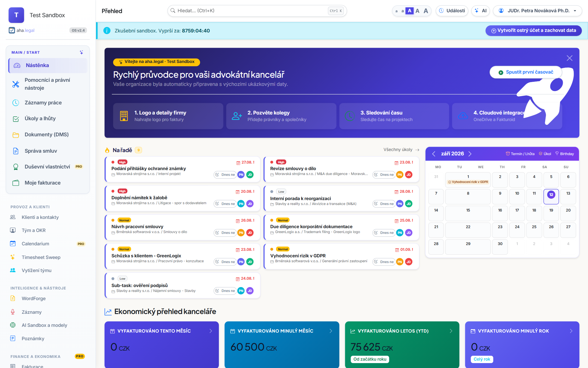Click PN avatar on Vyhodnocení rizik task

coord(400,262)
